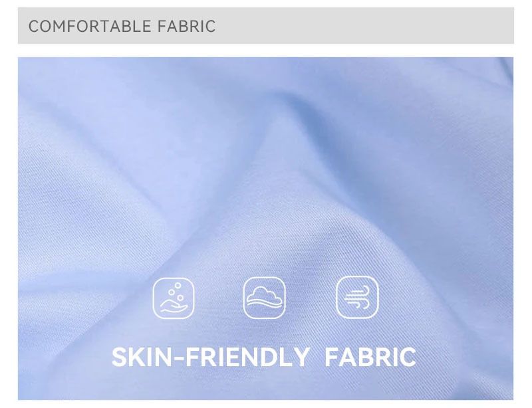Click the cloud shape inside the middle icon
This screenshot has height=408, width=532.
[264, 294]
